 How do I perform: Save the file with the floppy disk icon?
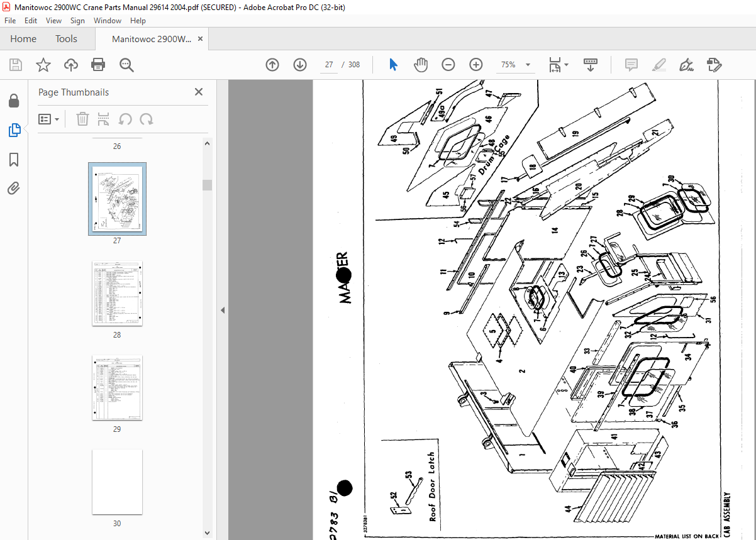[16, 65]
